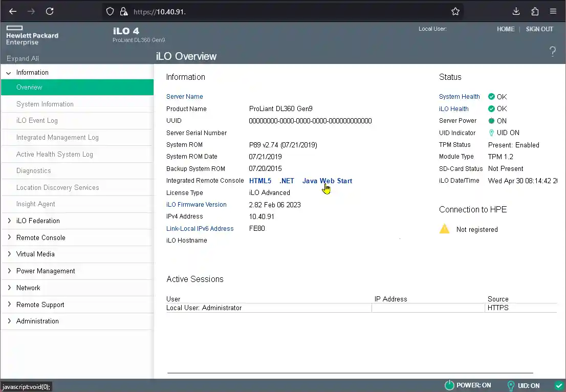This screenshot has width=566, height=392.
Task: Toggle the UID Indicator light icon
Action: coord(491,133)
